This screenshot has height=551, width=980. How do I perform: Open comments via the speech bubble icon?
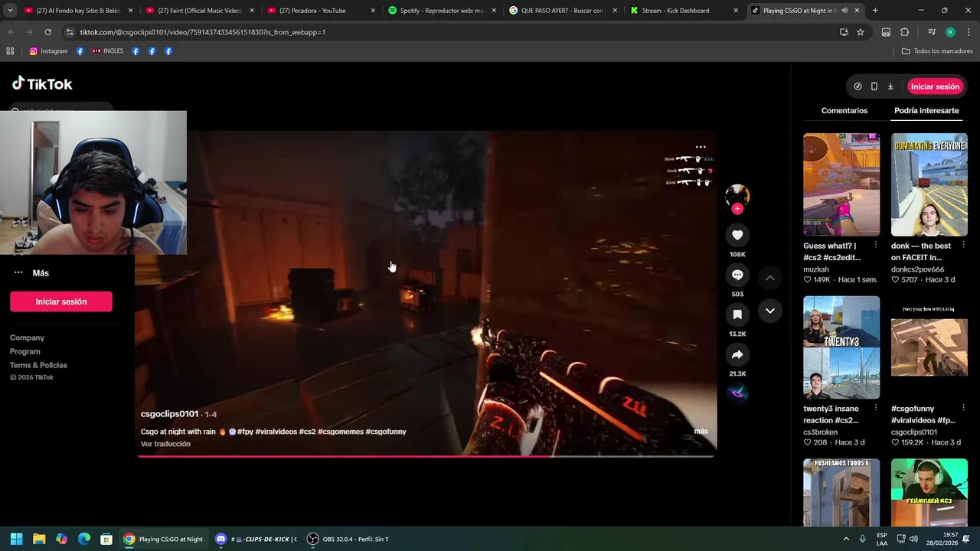click(x=737, y=275)
